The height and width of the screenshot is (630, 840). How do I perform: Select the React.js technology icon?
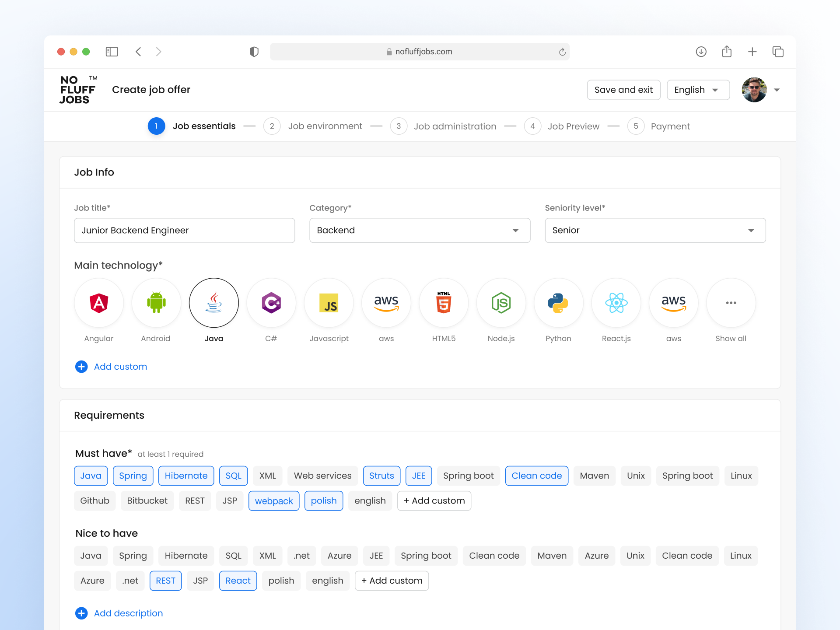pyautogui.click(x=616, y=303)
